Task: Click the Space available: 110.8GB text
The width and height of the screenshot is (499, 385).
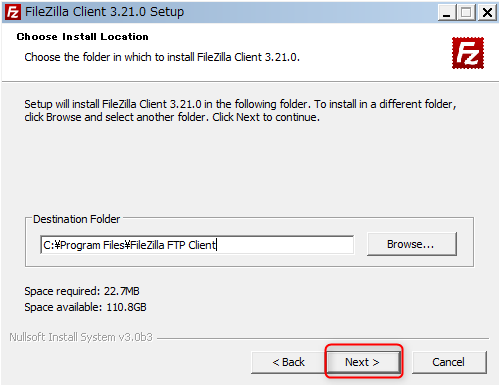Action: coord(85,307)
